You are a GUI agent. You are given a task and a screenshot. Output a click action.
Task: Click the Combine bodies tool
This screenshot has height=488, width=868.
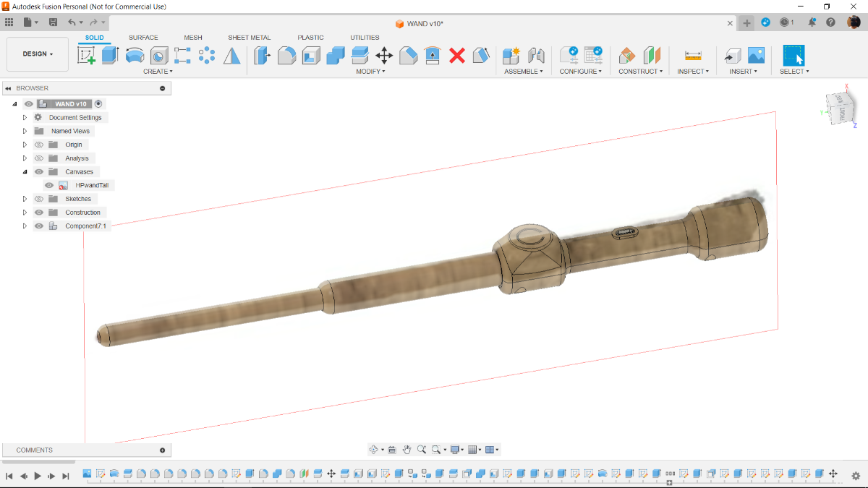click(336, 56)
